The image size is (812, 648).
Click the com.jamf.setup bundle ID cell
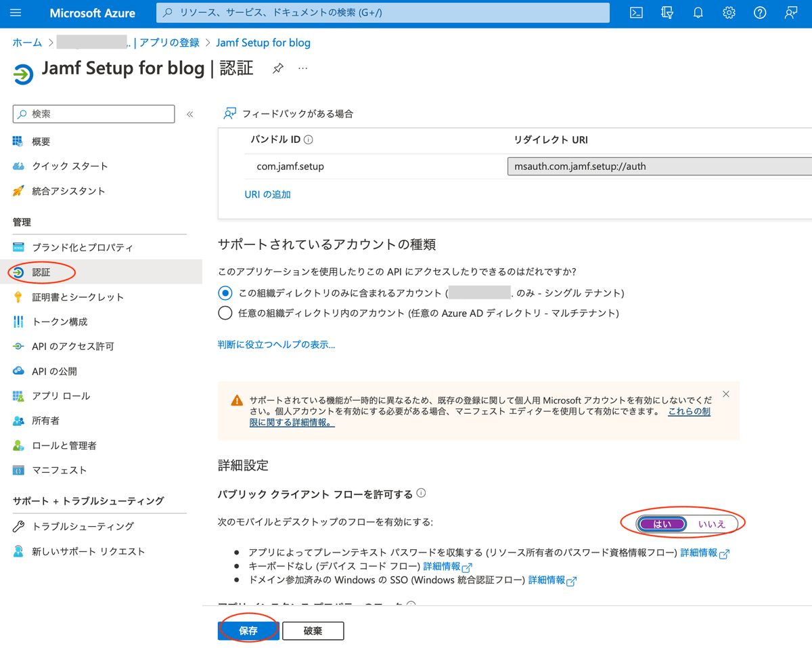pyautogui.click(x=291, y=166)
